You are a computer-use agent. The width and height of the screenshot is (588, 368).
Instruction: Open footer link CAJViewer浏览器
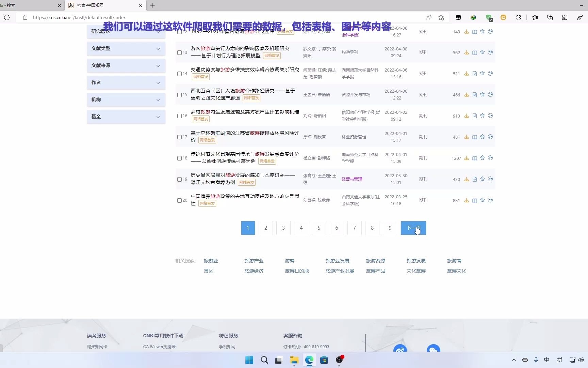point(159,347)
